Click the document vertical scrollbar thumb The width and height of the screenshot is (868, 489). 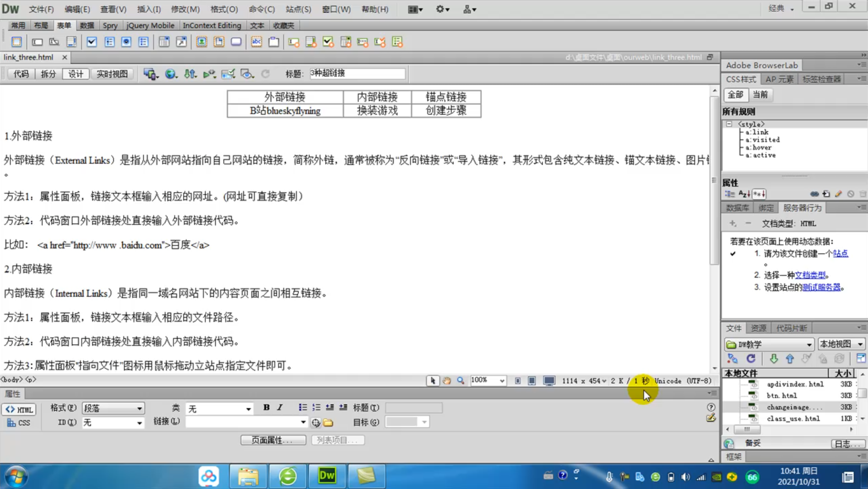coord(714,180)
